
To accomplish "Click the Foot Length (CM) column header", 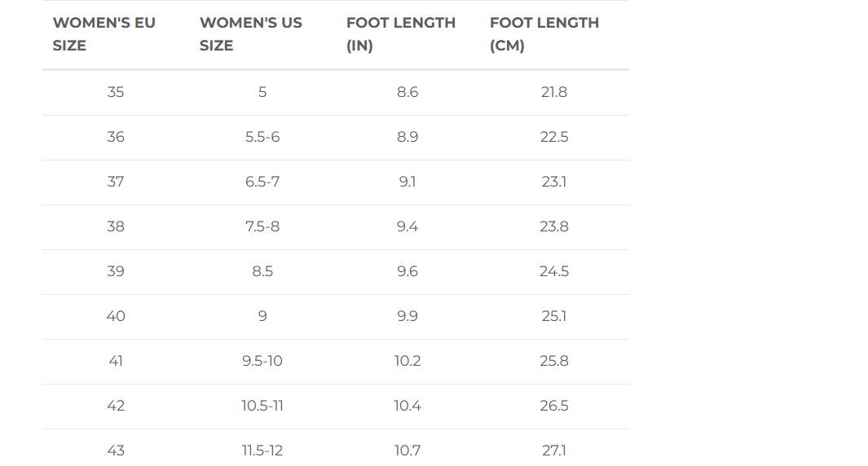I will (x=544, y=34).
